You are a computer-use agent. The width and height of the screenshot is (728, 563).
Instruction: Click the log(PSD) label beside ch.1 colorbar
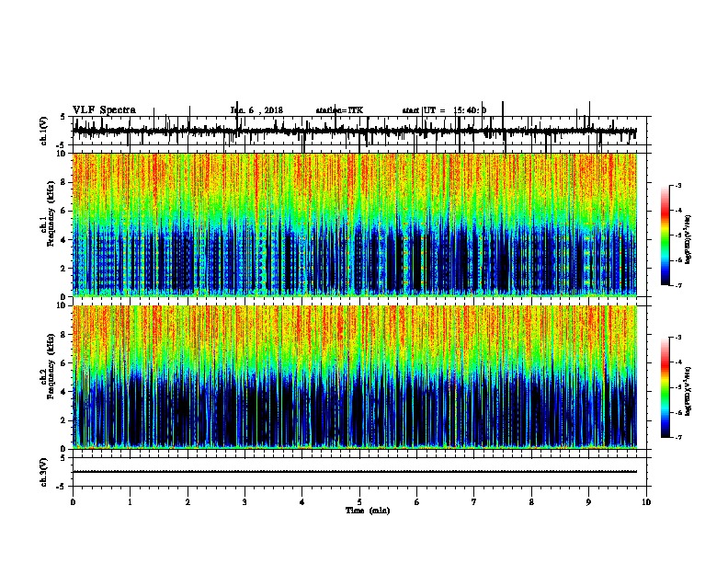[x=688, y=239]
